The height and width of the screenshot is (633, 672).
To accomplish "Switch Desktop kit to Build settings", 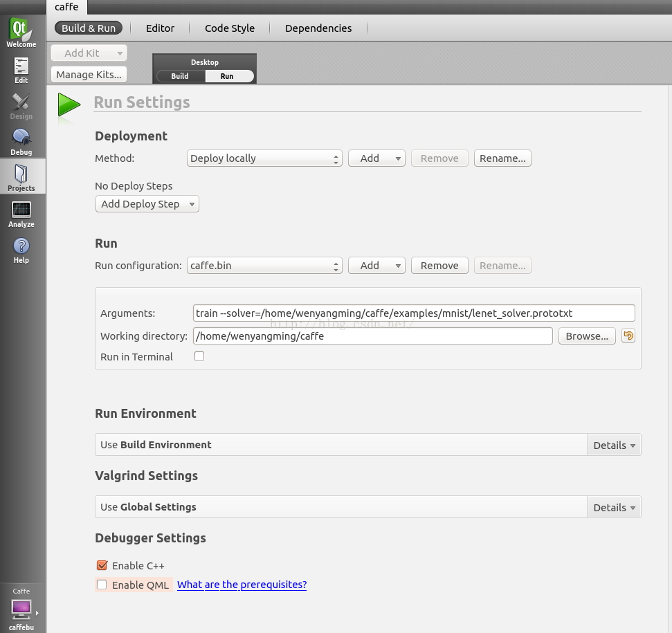I will click(181, 76).
